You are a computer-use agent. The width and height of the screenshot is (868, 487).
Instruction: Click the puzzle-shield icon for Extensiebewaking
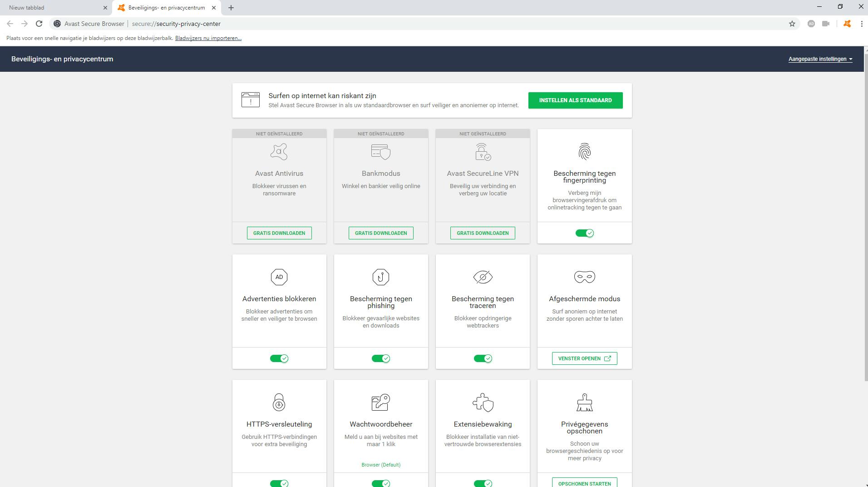[483, 403]
